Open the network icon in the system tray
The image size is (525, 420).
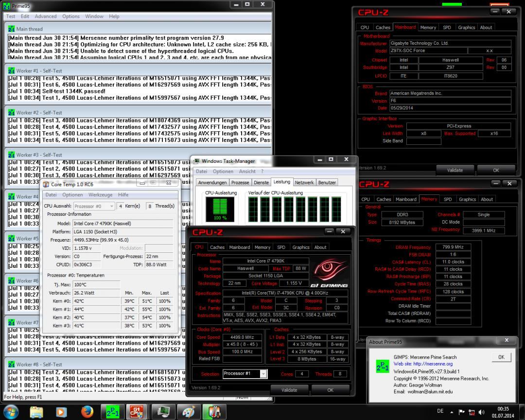point(472,412)
